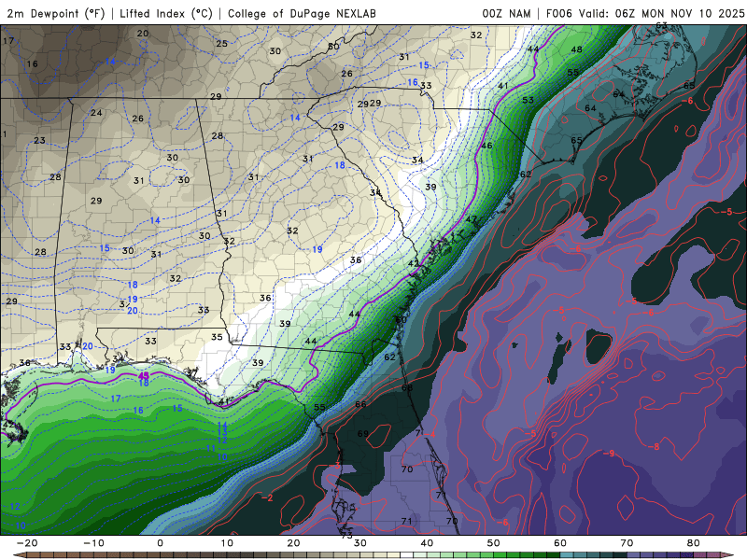Viewport: 747px width, 560px height.
Task: Click the '47' dewpoint value near the coast
Action: tap(471, 219)
